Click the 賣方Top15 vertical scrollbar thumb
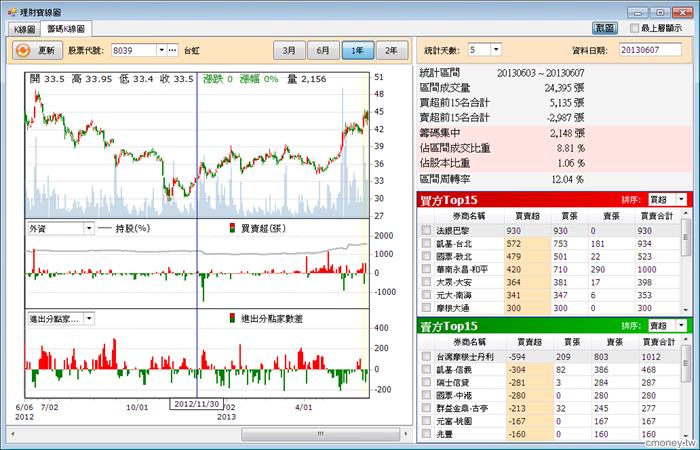700x450 pixels. tap(686, 364)
